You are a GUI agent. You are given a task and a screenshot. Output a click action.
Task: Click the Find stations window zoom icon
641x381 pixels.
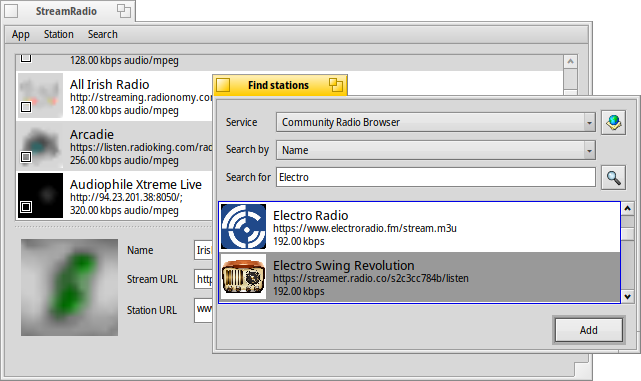click(336, 85)
